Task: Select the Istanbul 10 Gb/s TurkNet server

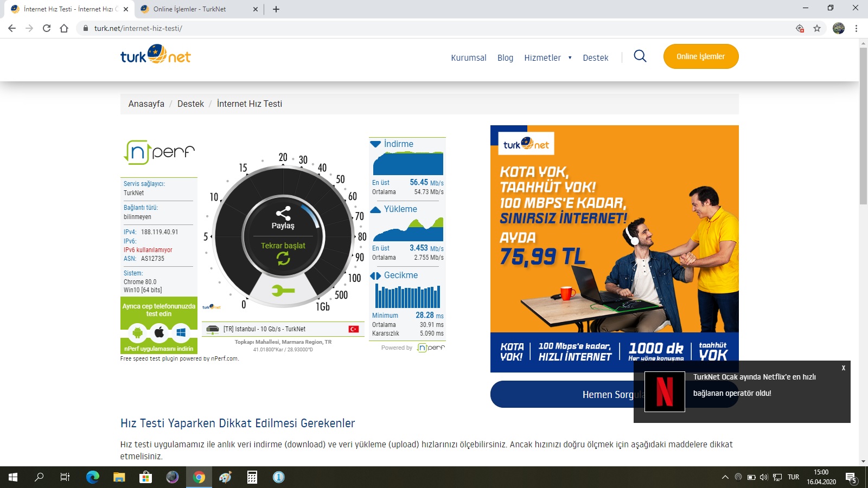Action: pyautogui.click(x=283, y=329)
